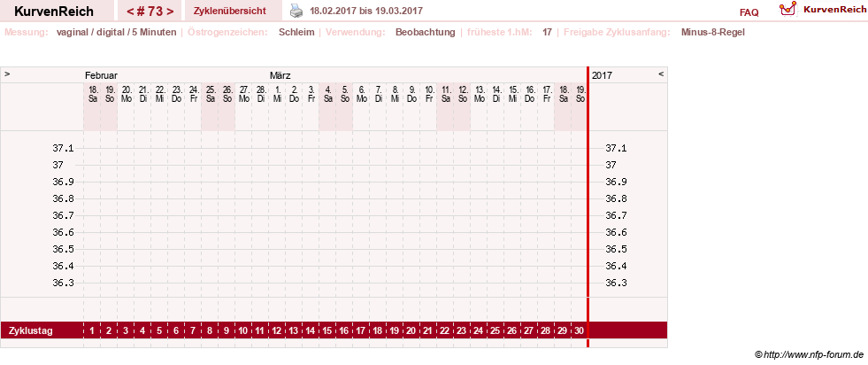Click the KurvenReich title at top left
Viewport: 868px width, 365px height.
pyautogui.click(x=54, y=12)
